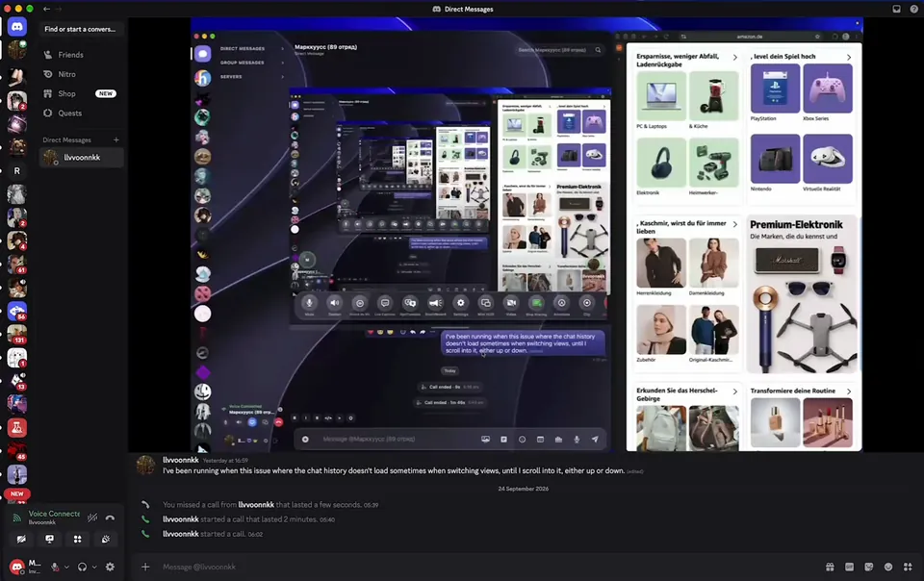Open the GIF picker
Image resolution: width=924 pixels, height=581 pixels.
pyautogui.click(x=849, y=567)
